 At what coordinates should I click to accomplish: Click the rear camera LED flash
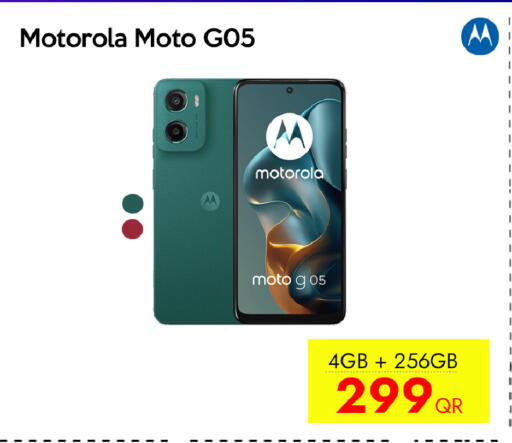pyautogui.click(x=196, y=101)
